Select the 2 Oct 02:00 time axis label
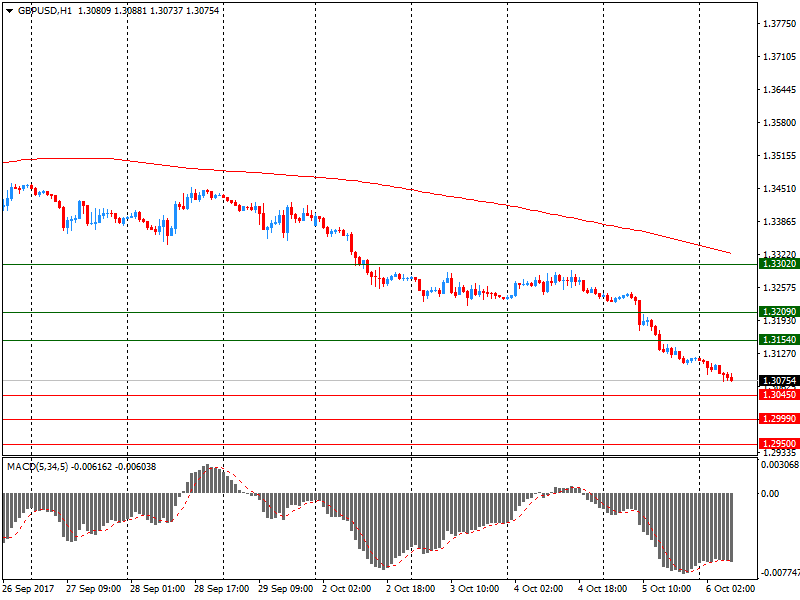The width and height of the screenshot is (800, 600). [346, 589]
